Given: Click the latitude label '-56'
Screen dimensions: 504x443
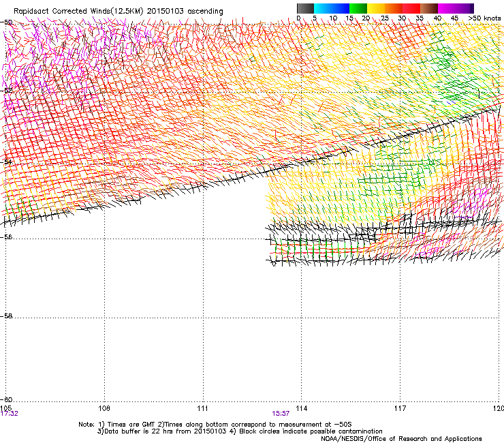Looking at the screenshot, I should point(7,237).
